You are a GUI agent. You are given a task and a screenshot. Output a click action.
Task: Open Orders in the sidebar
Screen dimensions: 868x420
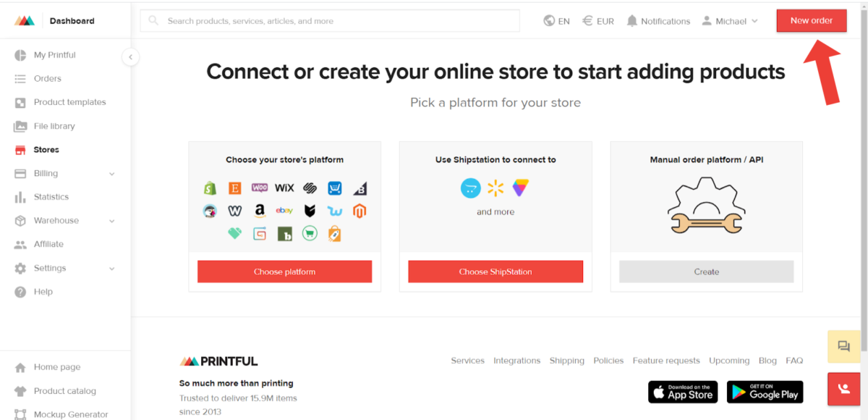[x=48, y=78]
